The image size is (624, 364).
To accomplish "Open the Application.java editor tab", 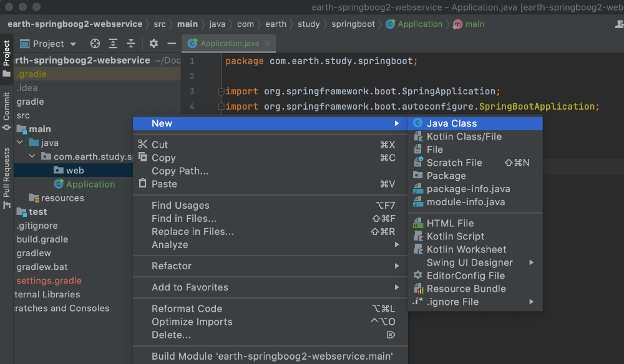I will (230, 44).
